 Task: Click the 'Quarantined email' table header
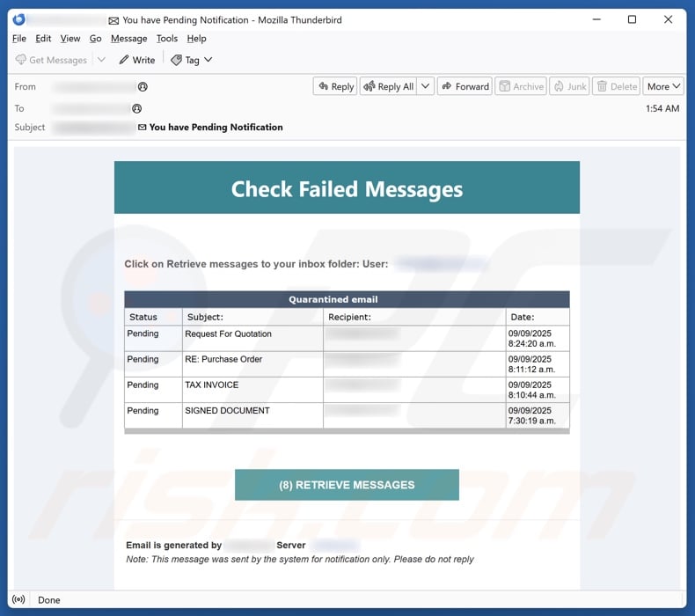pos(347,299)
